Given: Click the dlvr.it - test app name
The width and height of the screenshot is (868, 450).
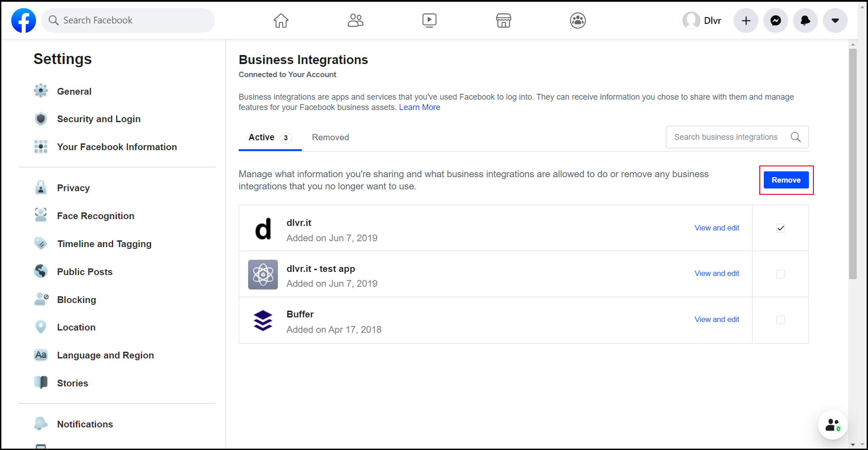Looking at the screenshot, I should (321, 269).
